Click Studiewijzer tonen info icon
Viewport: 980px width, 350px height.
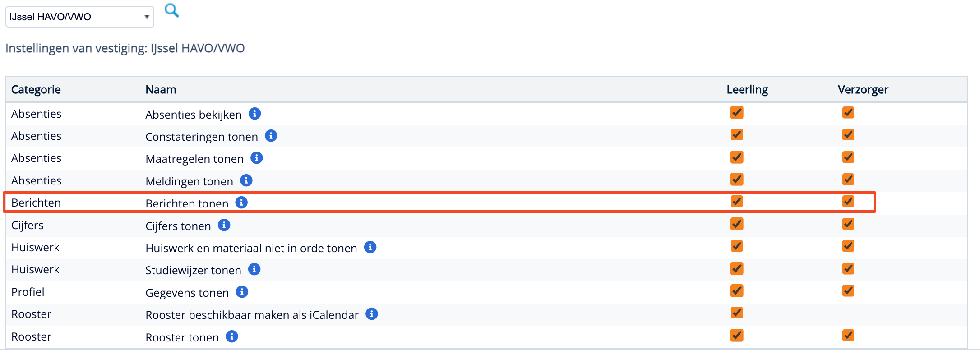tap(254, 269)
